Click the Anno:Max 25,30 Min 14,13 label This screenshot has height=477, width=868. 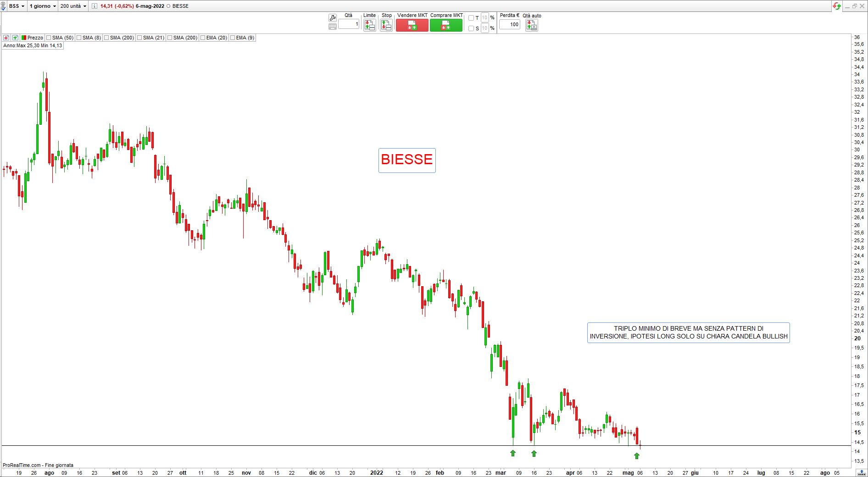(x=33, y=46)
